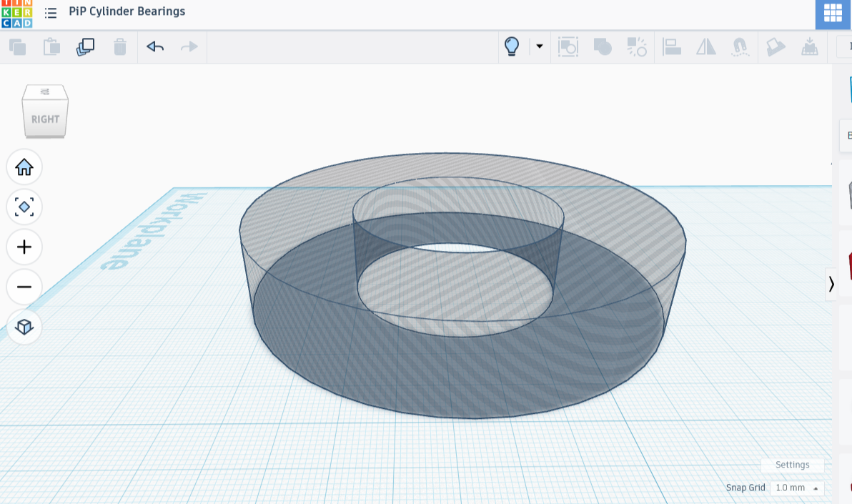
Task: Click the Home view button
Action: [x=24, y=167]
